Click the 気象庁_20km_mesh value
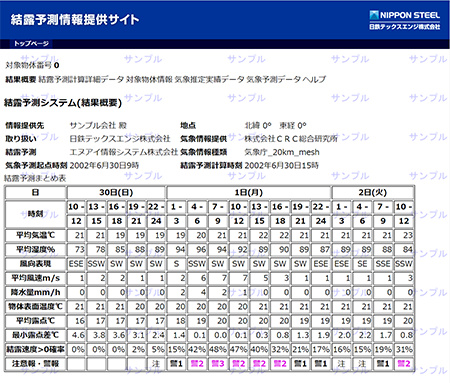Screen dimensions: 450x383 pyautogui.click(x=282, y=152)
